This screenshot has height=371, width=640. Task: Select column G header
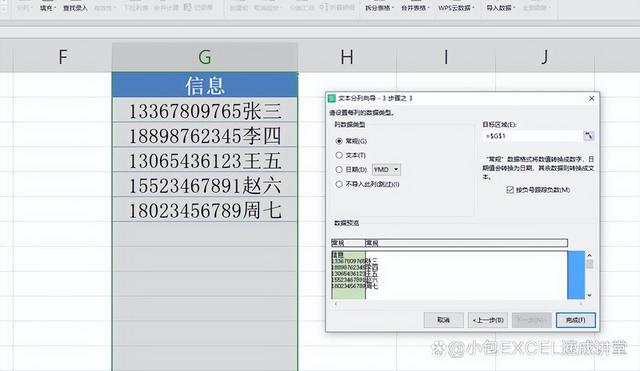[x=205, y=57]
